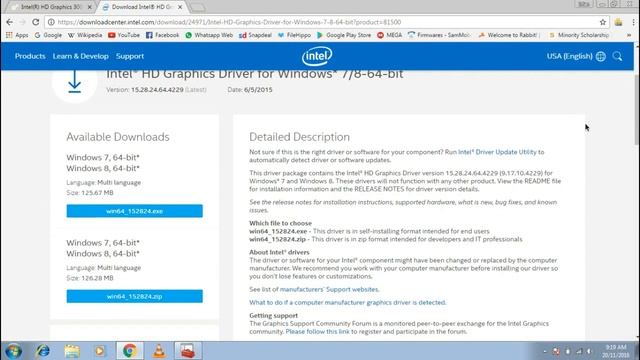Image resolution: width=640 pixels, height=360 pixels.
Task: Click Chrome icon in taskbar
Action: [x=130, y=351]
